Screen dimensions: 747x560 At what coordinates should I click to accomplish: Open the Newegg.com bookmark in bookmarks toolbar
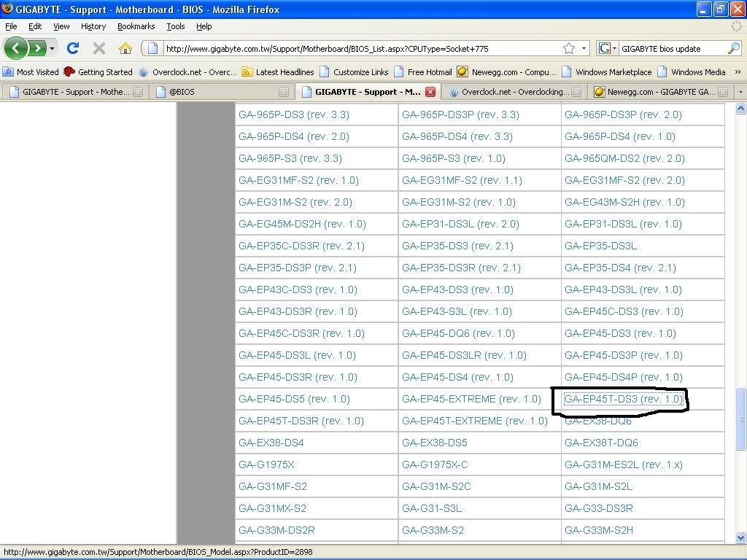(506, 72)
